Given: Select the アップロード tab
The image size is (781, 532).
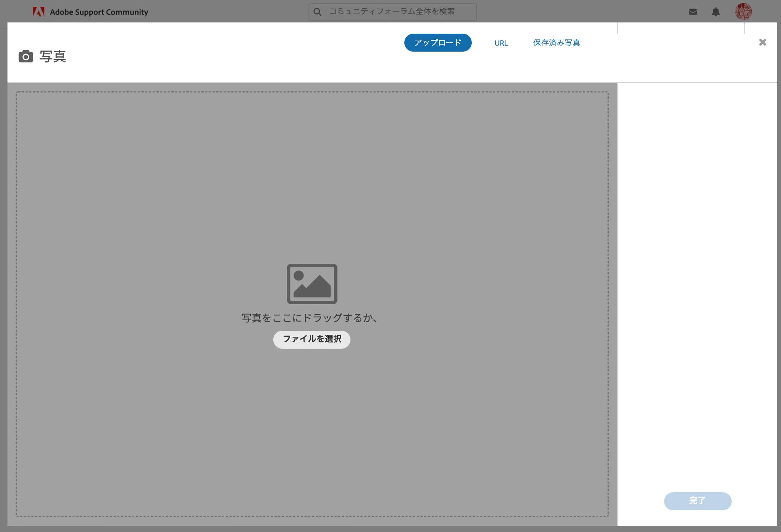Looking at the screenshot, I should click(438, 43).
